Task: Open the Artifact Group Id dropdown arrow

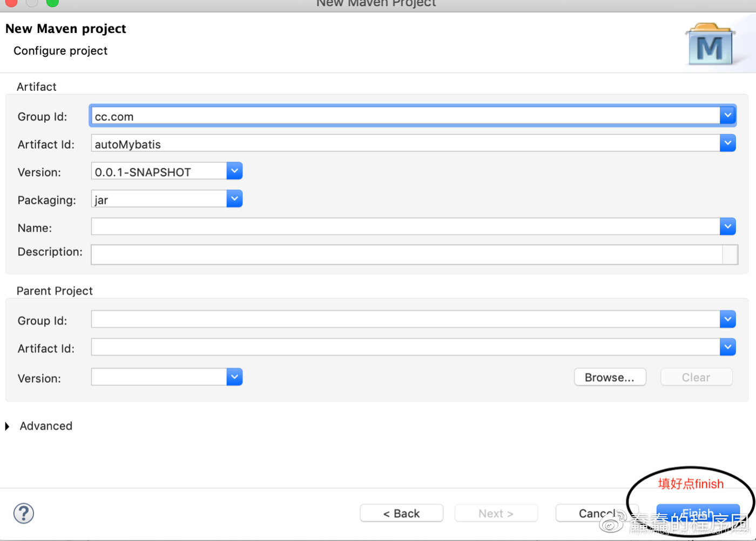Action: click(x=728, y=115)
